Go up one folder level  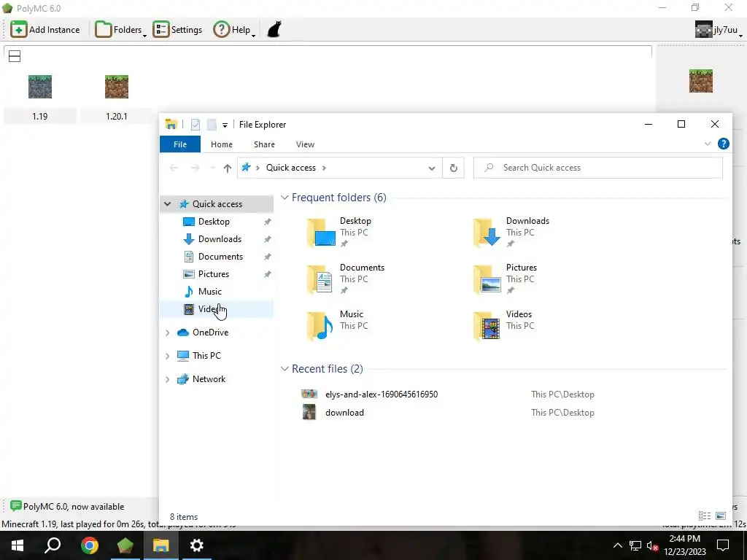228,168
